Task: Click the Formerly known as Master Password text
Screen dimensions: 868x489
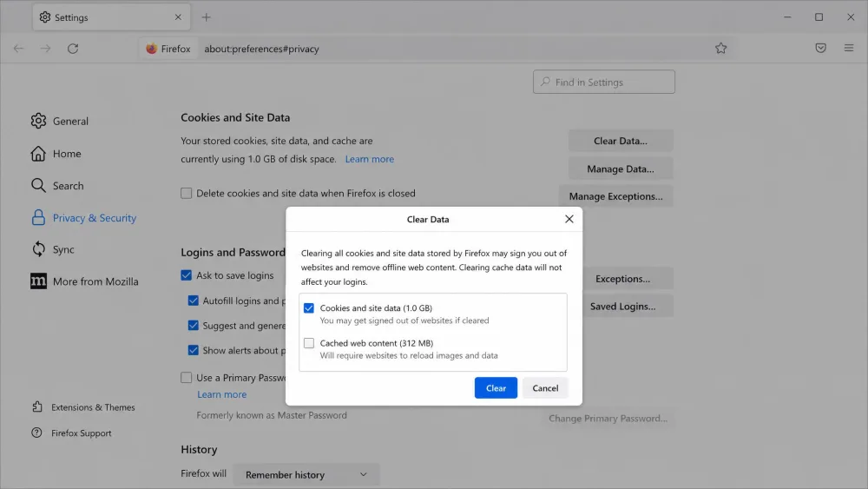Action: tap(272, 415)
